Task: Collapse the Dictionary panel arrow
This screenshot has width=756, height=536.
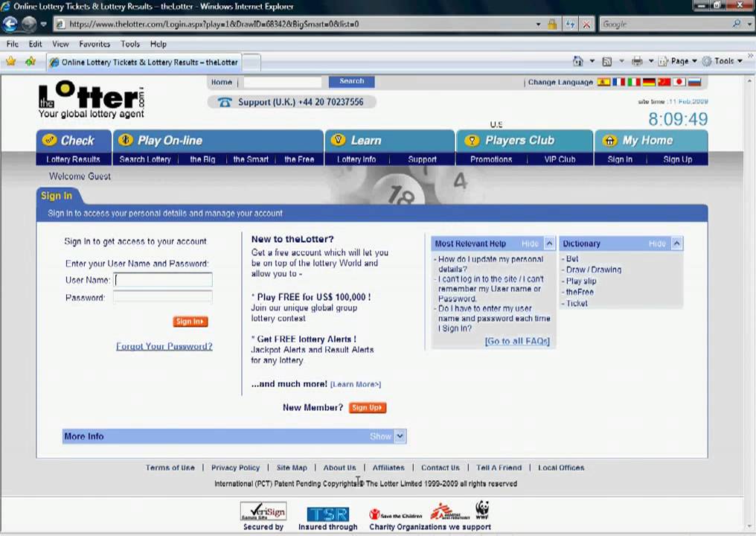Action: [677, 243]
